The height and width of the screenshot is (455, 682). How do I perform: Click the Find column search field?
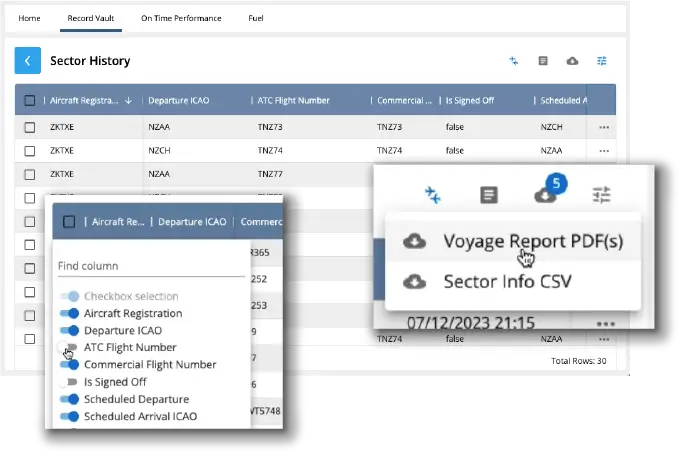150,266
